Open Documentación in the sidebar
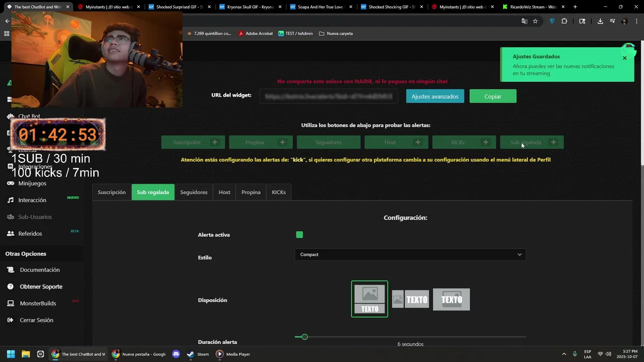The width and height of the screenshot is (644, 362). [40, 270]
